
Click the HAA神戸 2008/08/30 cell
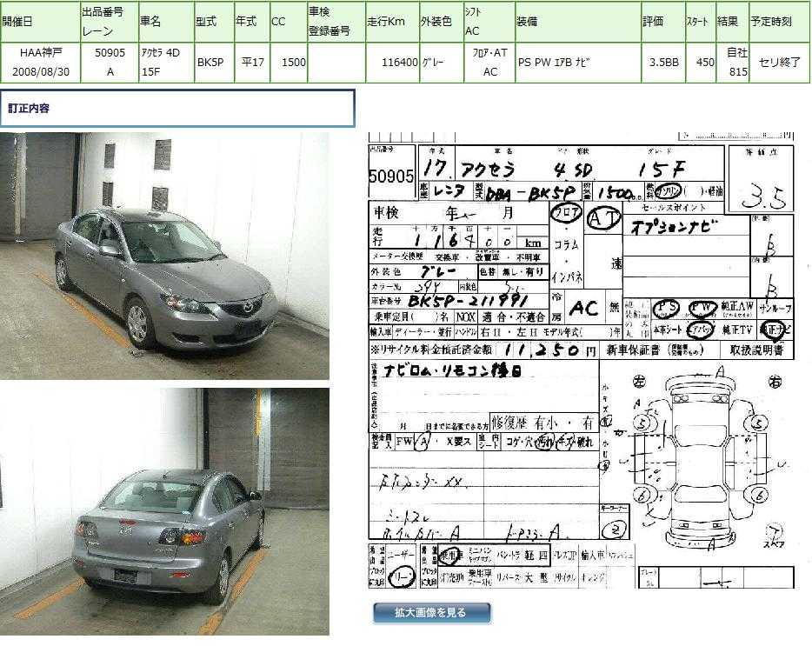[x=40, y=62]
